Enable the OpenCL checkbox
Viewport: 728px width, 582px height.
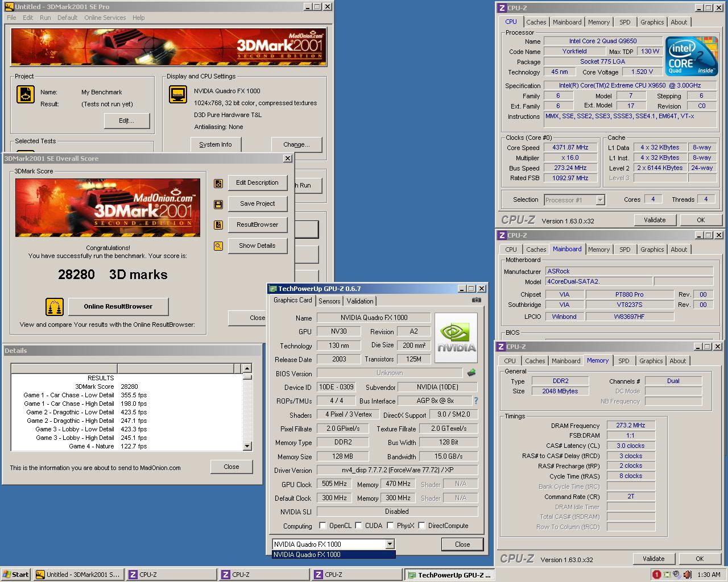click(322, 526)
